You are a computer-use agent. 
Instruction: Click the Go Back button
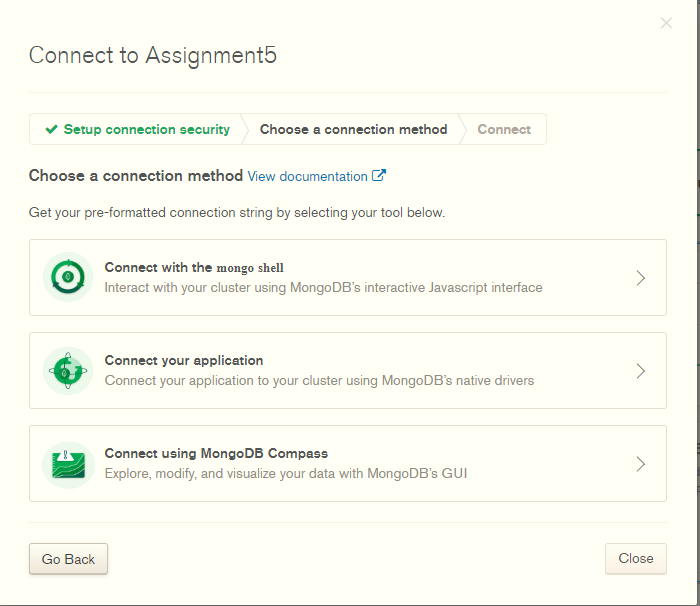point(68,559)
